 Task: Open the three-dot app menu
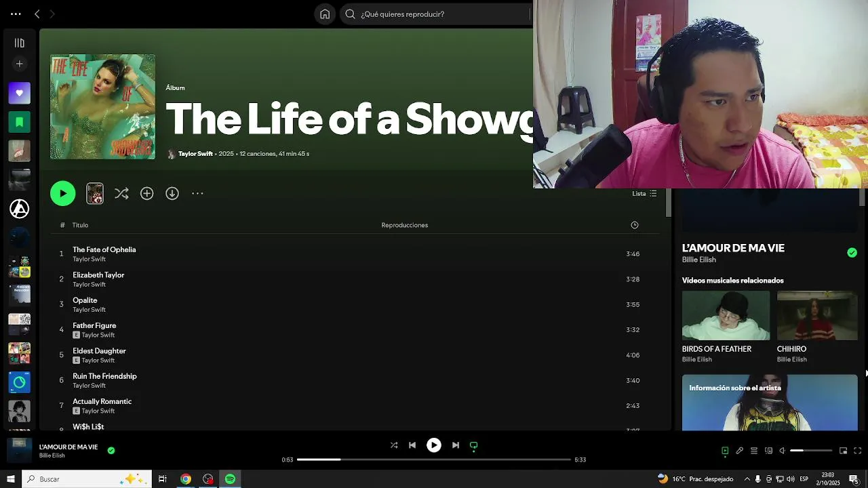point(16,14)
